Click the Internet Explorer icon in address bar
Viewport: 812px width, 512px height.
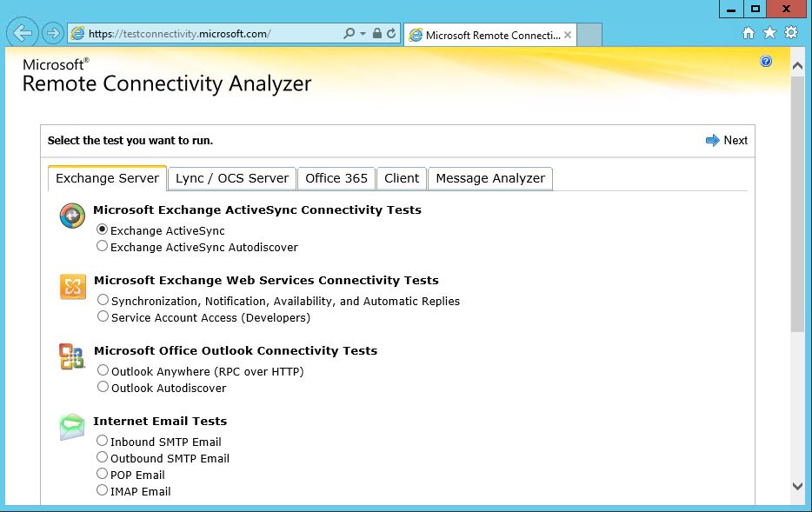pos(77,34)
